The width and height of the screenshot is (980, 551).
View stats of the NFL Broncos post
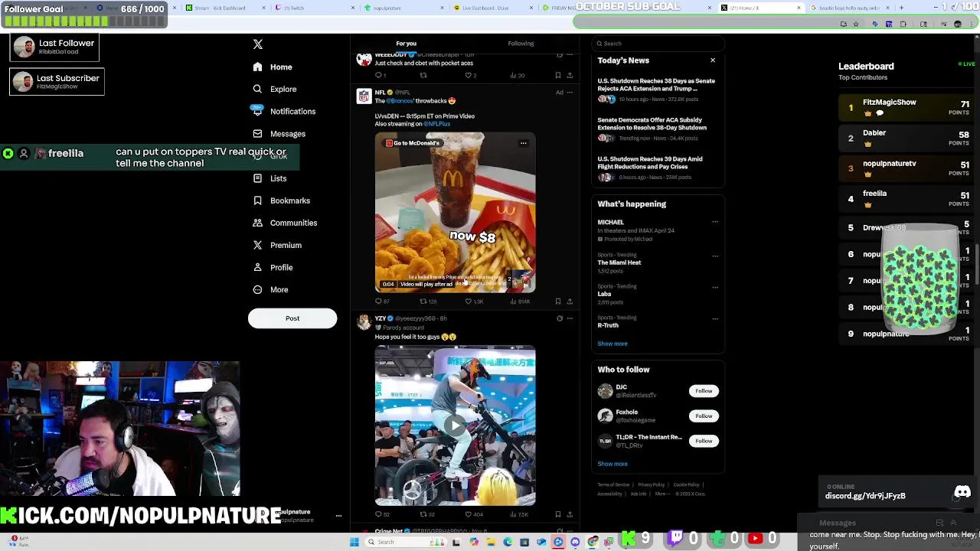coord(520,302)
